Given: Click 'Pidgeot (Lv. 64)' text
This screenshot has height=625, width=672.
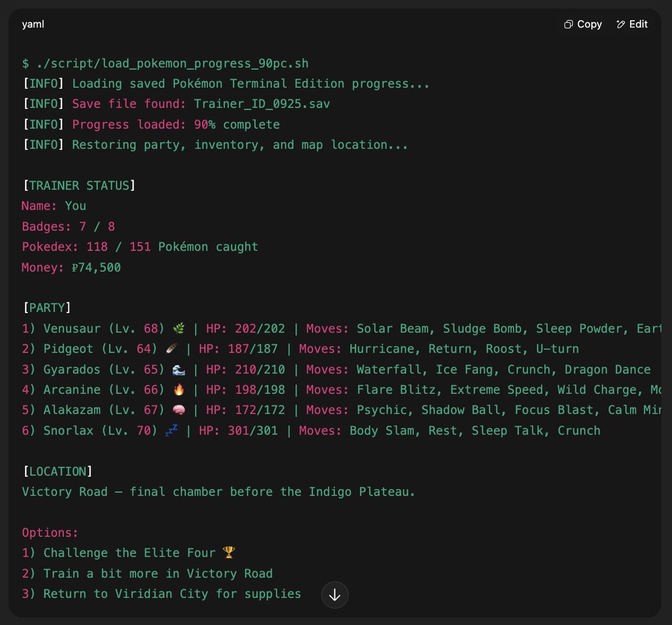Looking at the screenshot, I should pyautogui.click(x=101, y=349).
